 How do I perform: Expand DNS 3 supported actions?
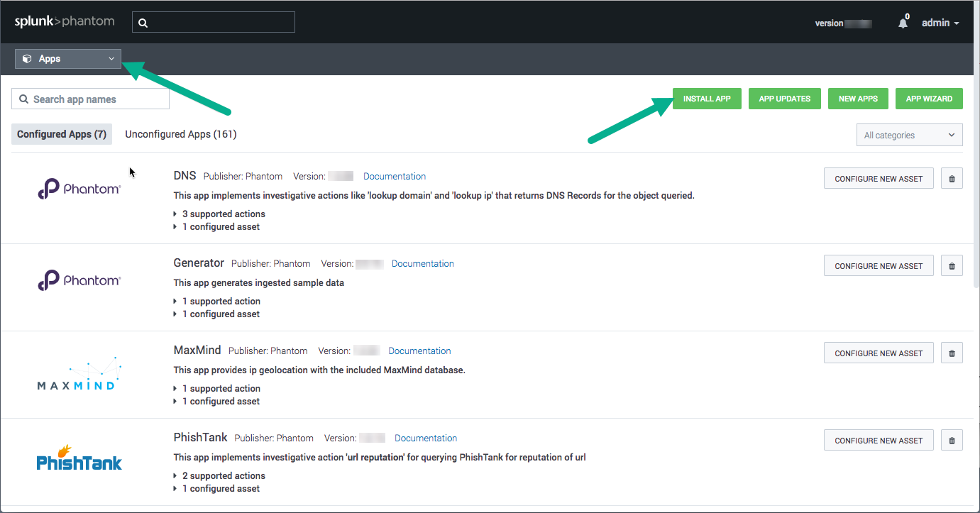(219, 214)
